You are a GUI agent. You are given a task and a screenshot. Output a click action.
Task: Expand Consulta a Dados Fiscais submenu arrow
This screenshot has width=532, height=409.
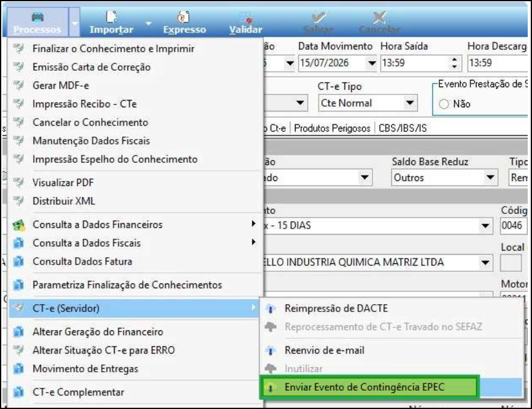(254, 242)
